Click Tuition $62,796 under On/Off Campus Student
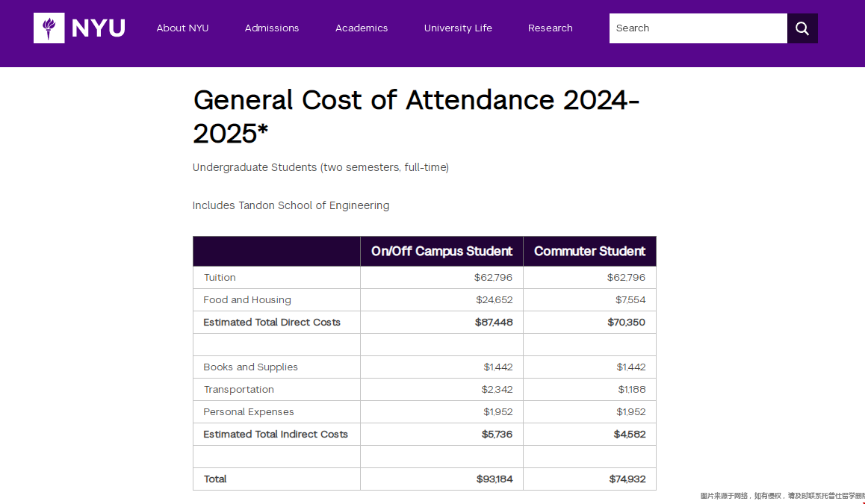 click(x=493, y=277)
